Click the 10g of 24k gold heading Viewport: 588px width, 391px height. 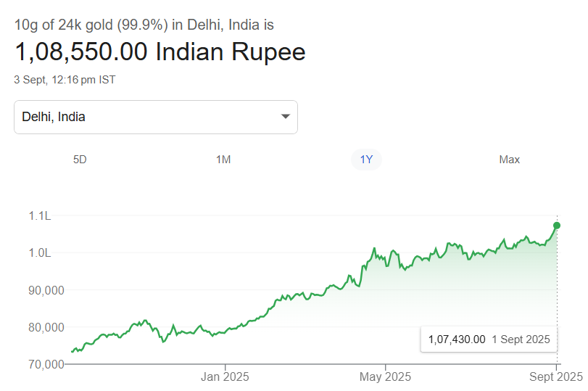click(x=144, y=25)
